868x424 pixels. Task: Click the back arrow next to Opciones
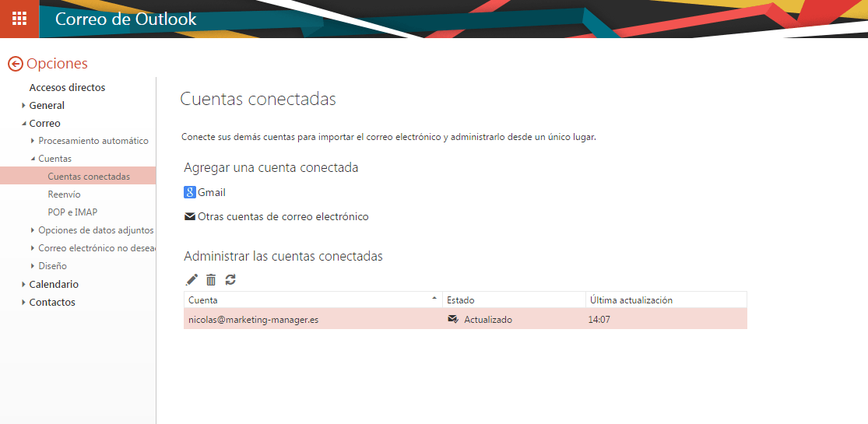(x=15, y=65)
